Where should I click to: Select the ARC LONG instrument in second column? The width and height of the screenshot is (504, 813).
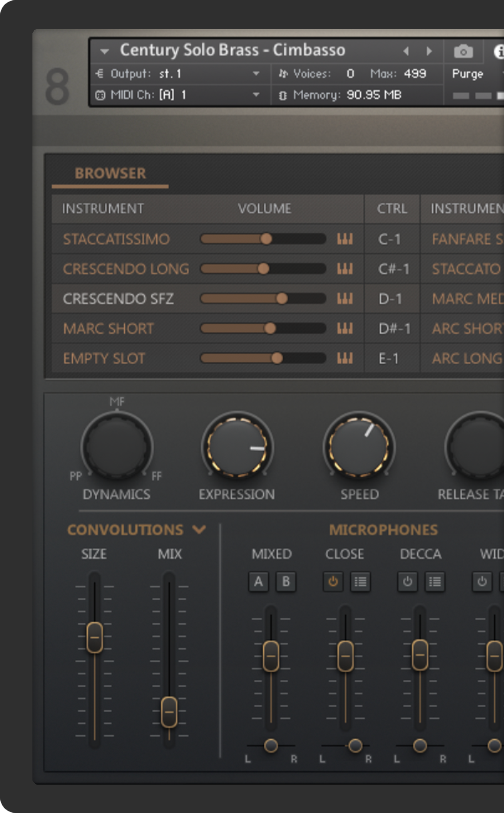[468, 359]
